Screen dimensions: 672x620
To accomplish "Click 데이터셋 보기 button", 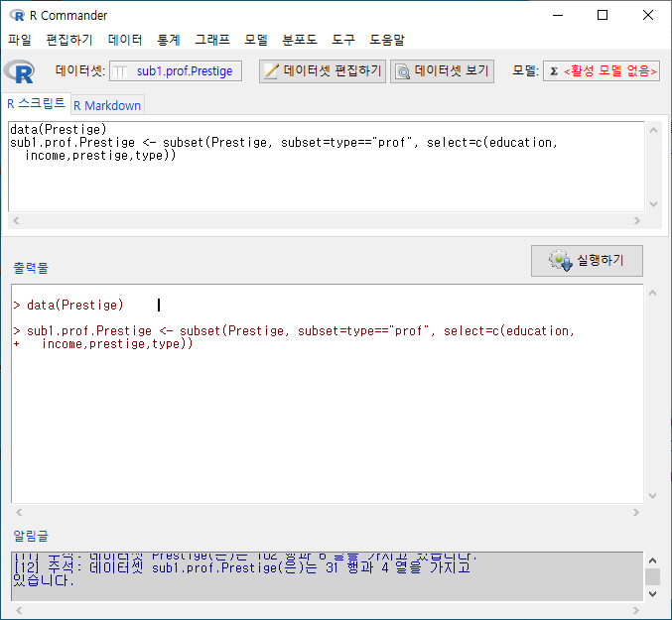I will pyautogui.click(x=442, y=71).
